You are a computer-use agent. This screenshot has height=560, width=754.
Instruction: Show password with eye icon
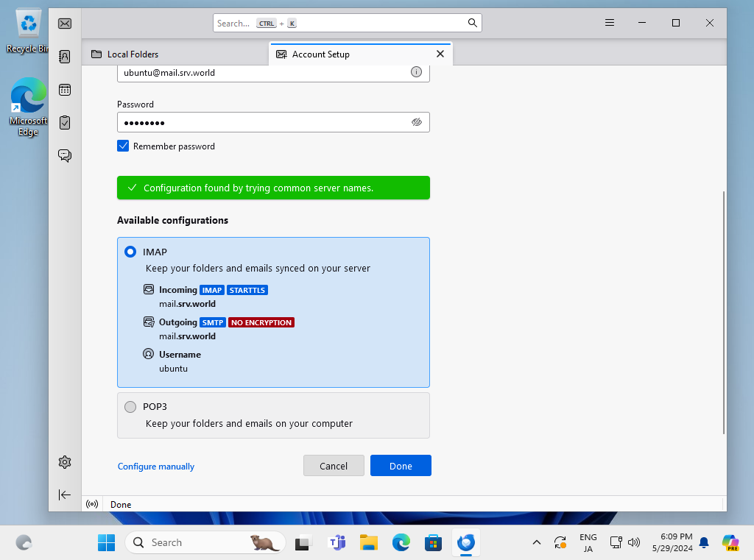416,122
